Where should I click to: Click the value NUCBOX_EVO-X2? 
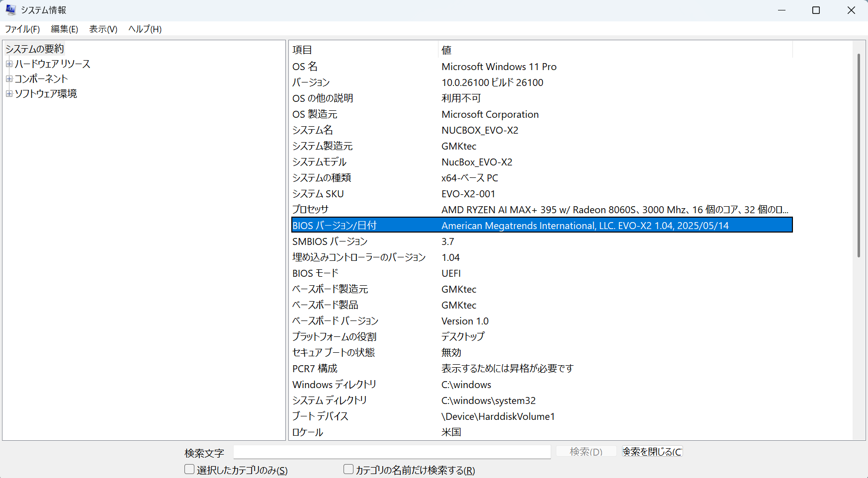click(x=480, y=130)
